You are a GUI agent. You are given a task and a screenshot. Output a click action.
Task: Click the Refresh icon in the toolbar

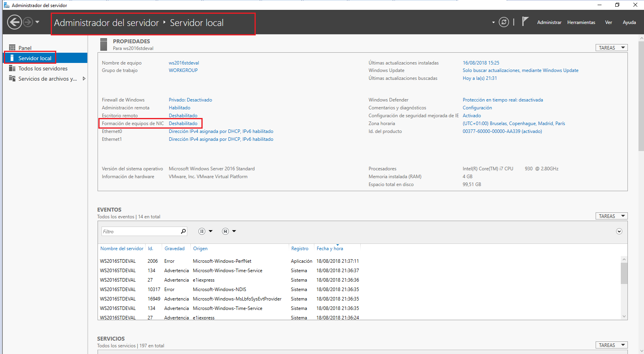click(504, 22)
